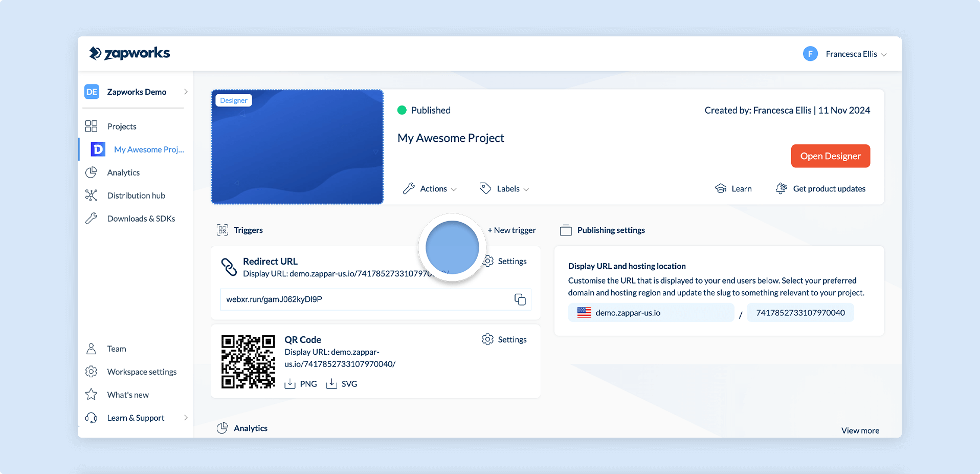The height and width of the screenshot is (474, 980).
Task: Expand the Labels dropdown
Action: click(x=504, y=188)
